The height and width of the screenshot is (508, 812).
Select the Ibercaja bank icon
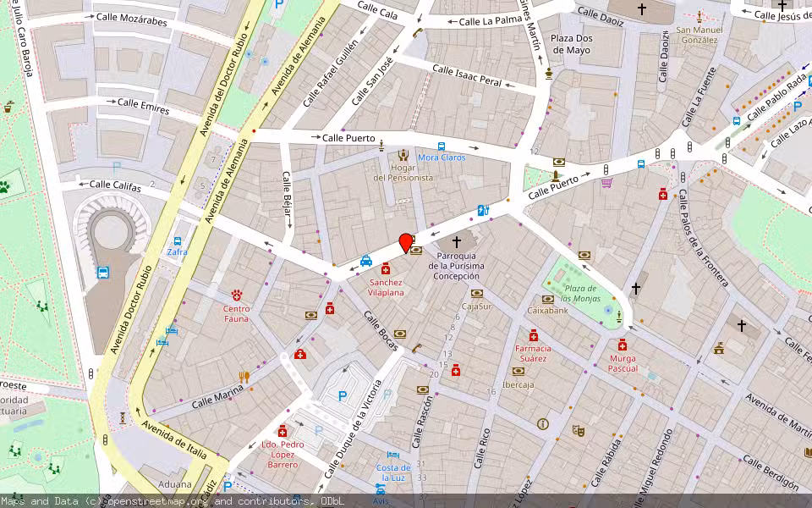[518, 371]
